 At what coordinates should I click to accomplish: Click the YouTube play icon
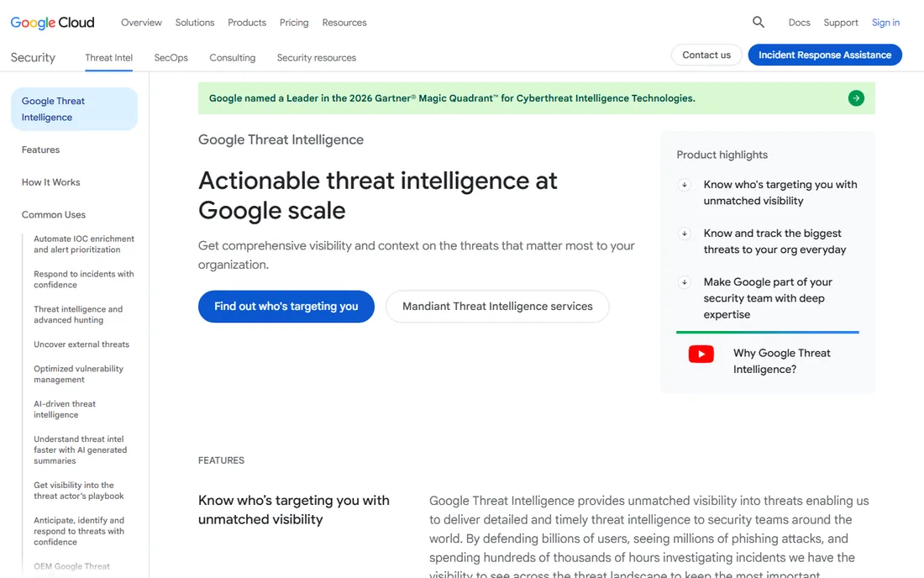pyautogui.click(x=701, y=354)
